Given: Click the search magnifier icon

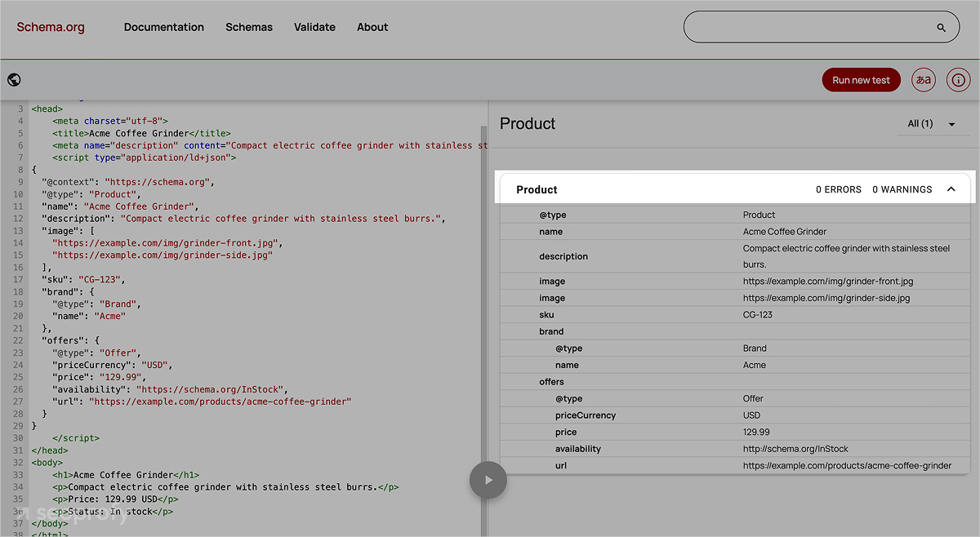Looking at the screenshot, I should pyautogui.click(x=941, y=26).
